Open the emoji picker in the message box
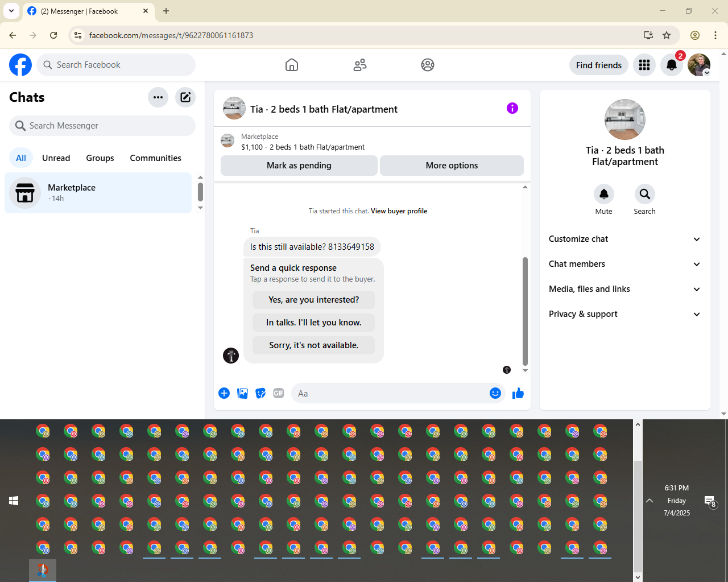 [495, 393]
